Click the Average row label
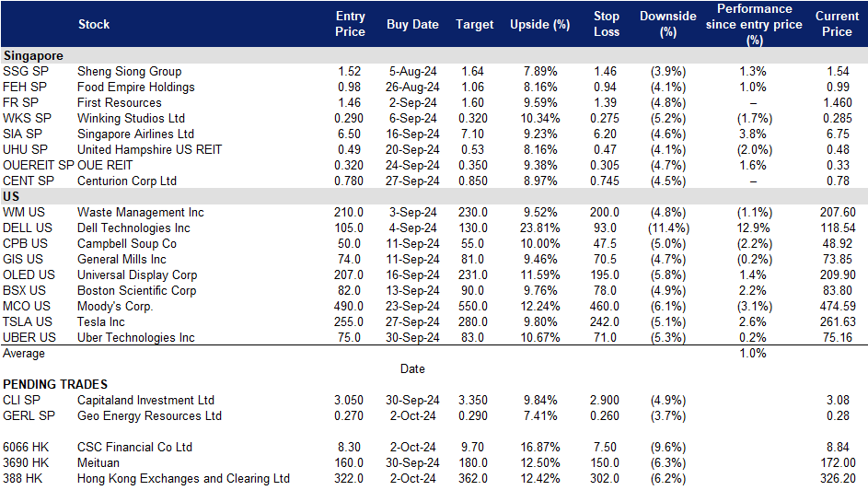Viewport: 868px width, 502px height. tap(24, 354)
